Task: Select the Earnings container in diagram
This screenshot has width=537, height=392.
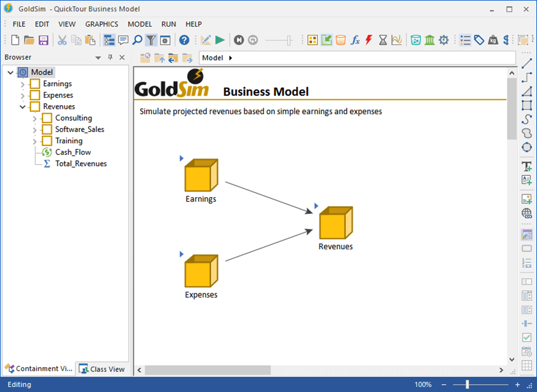Action: pos(201,175)
